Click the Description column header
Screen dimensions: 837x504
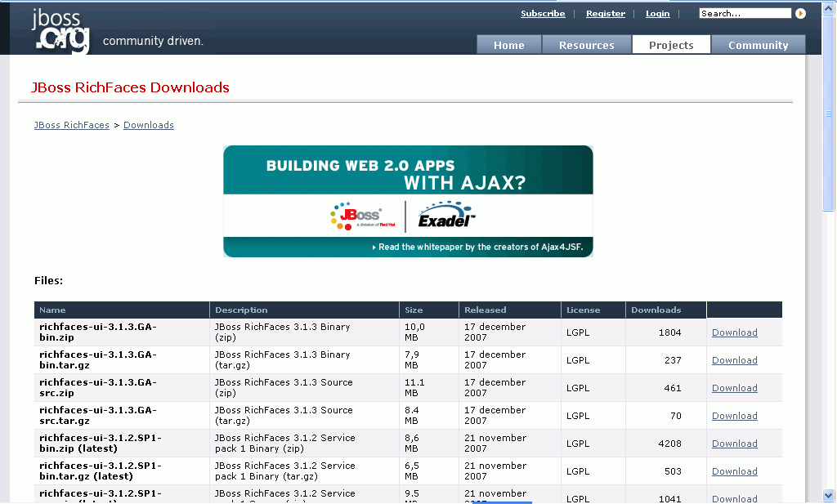(x=304, y=310)
